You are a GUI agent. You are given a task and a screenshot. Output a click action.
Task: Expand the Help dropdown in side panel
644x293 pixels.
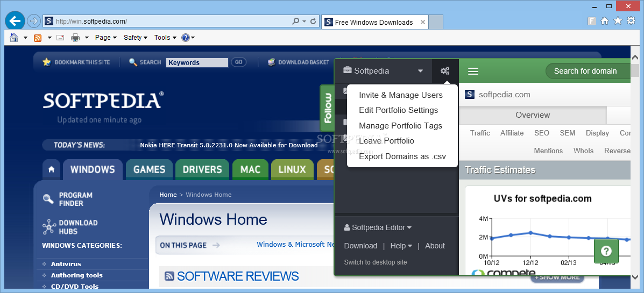[x=401, y=246]
